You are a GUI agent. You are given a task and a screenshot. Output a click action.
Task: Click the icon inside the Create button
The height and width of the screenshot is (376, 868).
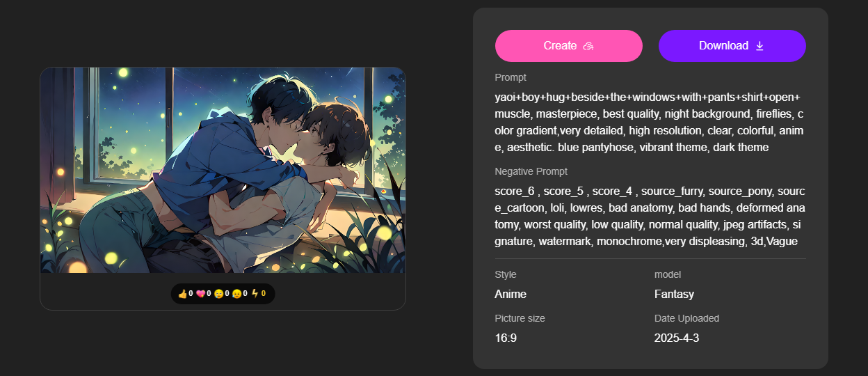(x=588, y=46)
